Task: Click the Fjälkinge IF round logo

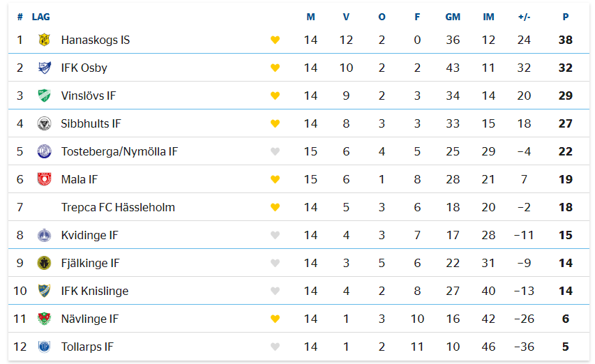Action: [x=45, y=263]
